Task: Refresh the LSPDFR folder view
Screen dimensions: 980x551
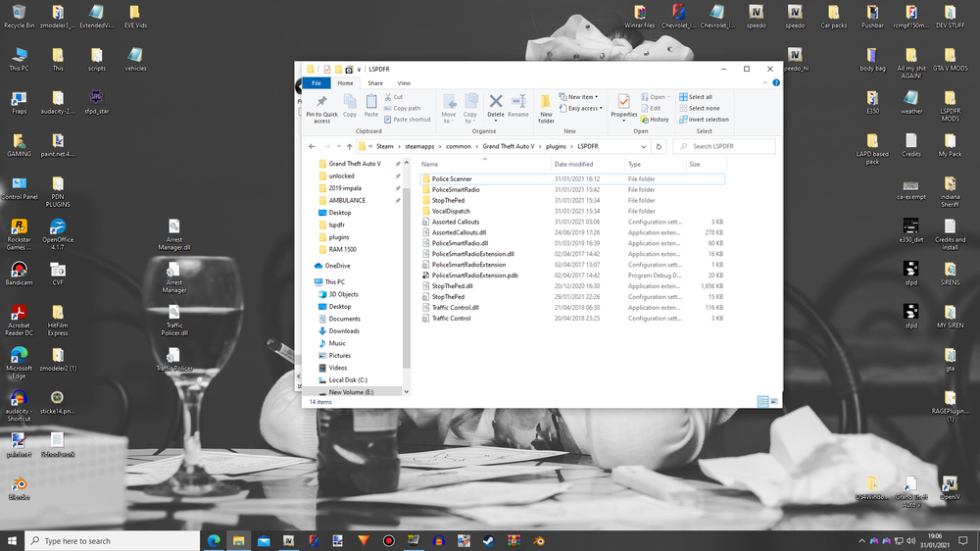Action: [659, 146]
